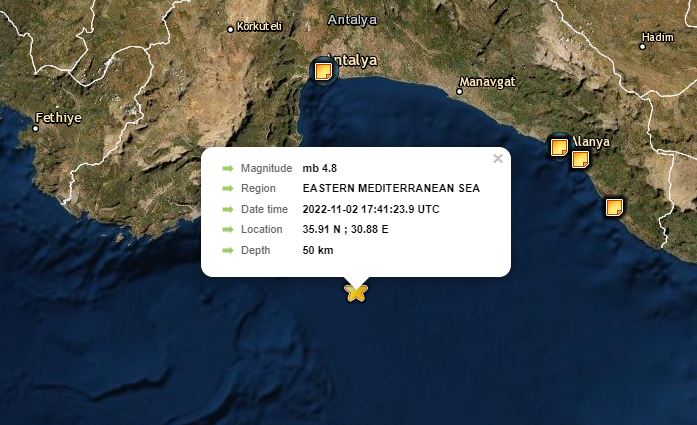
Task: Click the 35.91 N ; 30.88 E coordinates
Action: [x=345, y=229]
